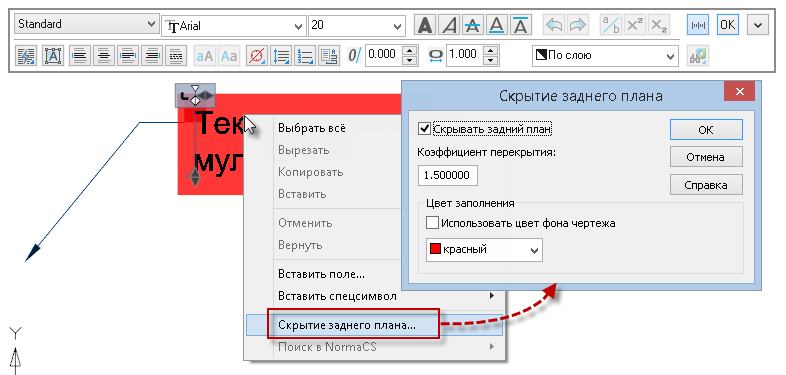786x375 pixels.
Task: Expand the options chevron next to OK
Action: 758,25
